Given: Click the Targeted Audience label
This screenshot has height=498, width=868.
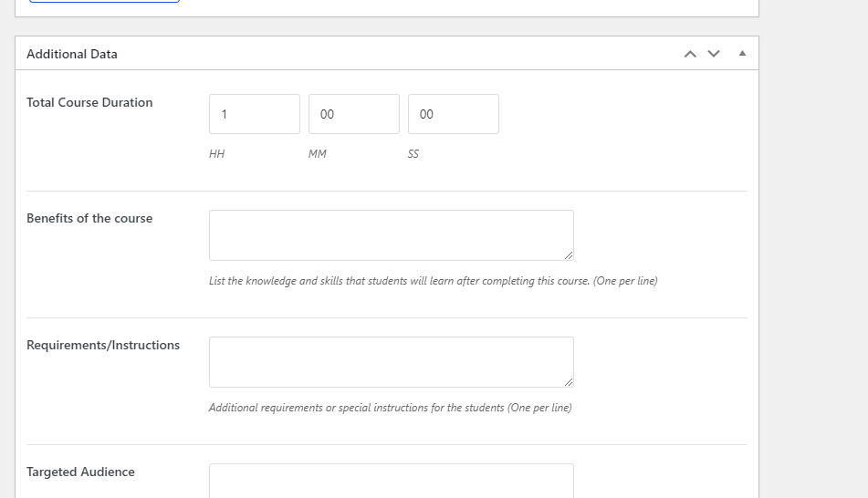Looking at the screenshot, I should click(x=80, y=472).
